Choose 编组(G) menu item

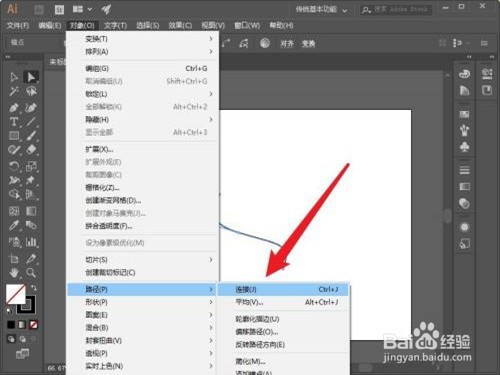pyautogui.click(x=143, y=68)
